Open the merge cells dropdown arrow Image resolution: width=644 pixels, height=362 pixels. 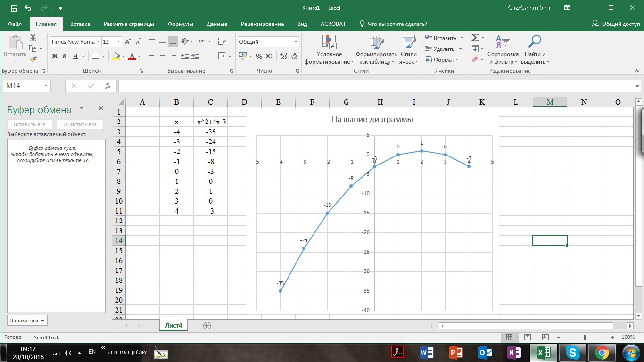(230, 57)
